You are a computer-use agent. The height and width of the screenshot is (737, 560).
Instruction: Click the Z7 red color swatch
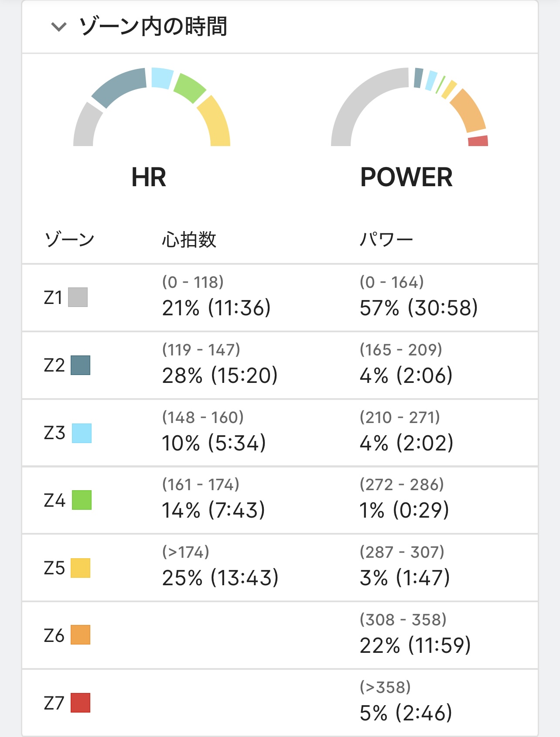pos(81,703)
